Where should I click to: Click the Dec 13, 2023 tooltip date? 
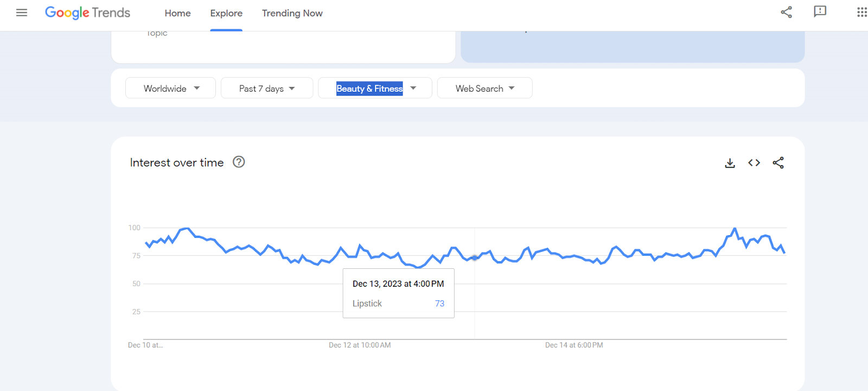(398, 283)
